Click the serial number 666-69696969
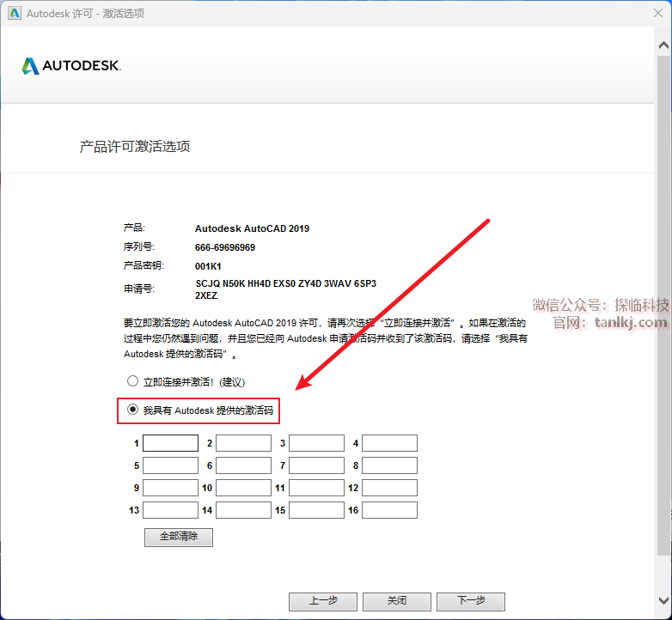The height and width of the screenshot is (620, 672). [x=225, y=247]
